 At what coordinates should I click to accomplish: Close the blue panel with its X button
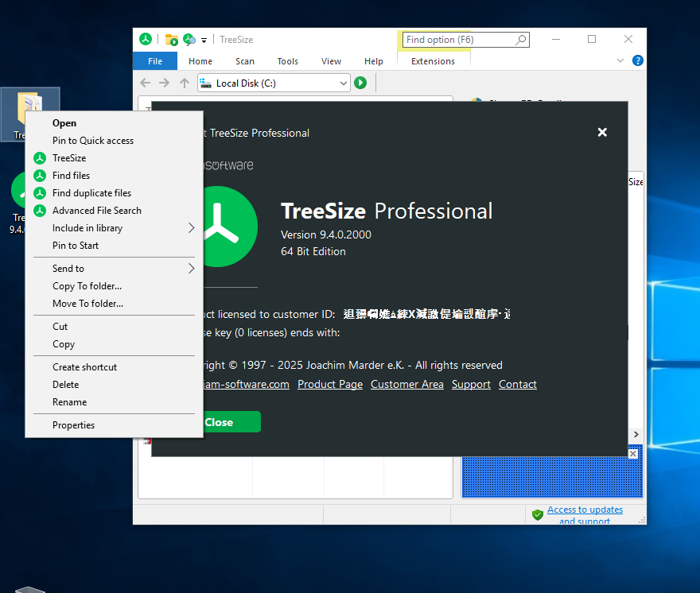pyautogui.click(x=633, y=454)
